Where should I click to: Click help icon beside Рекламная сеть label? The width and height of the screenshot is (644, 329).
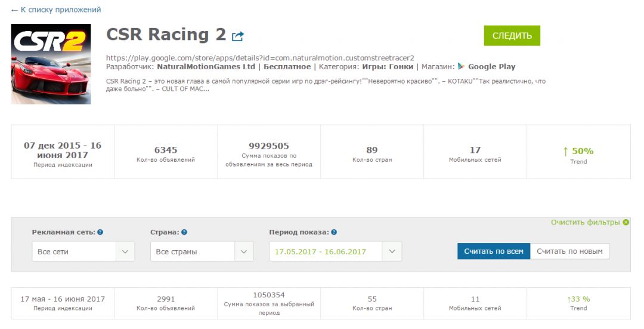pyautogui.click(x=100, y=232)
